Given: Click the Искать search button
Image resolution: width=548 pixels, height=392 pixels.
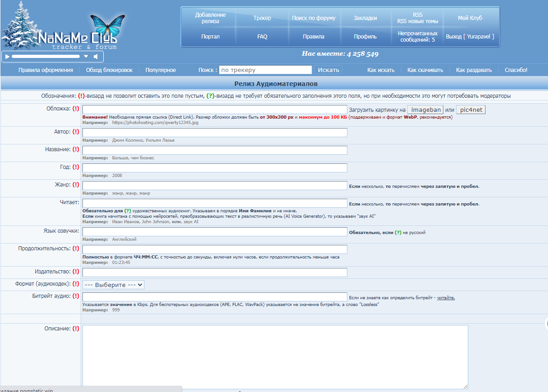Looking at the screenshot, I should [x=328, y=70].
